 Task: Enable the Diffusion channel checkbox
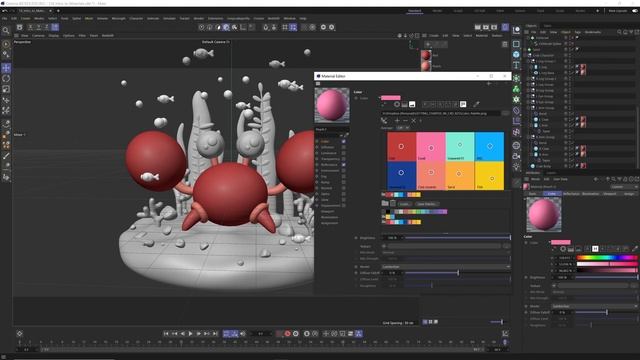(x=344, y=147)
